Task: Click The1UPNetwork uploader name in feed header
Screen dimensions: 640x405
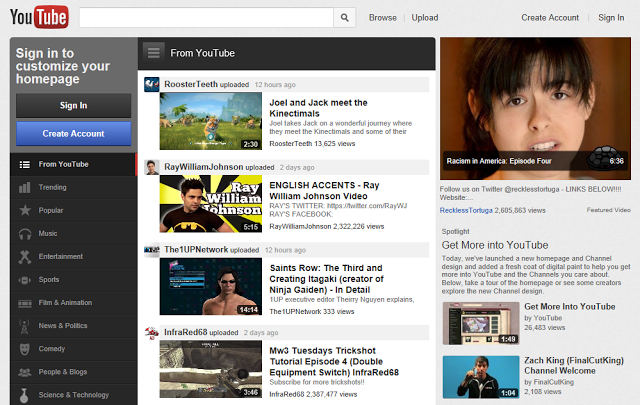Action: (196, 249)
